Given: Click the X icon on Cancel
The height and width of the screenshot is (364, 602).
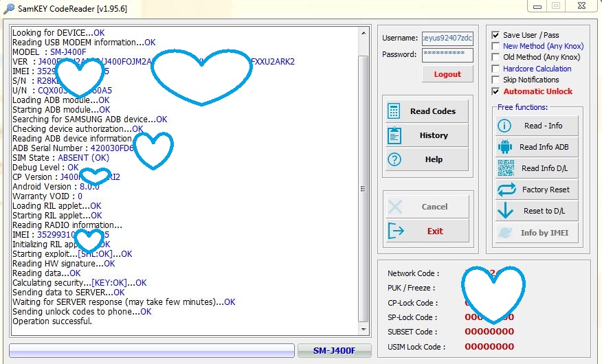Looking at the screenshot, I should coord(395,207).
